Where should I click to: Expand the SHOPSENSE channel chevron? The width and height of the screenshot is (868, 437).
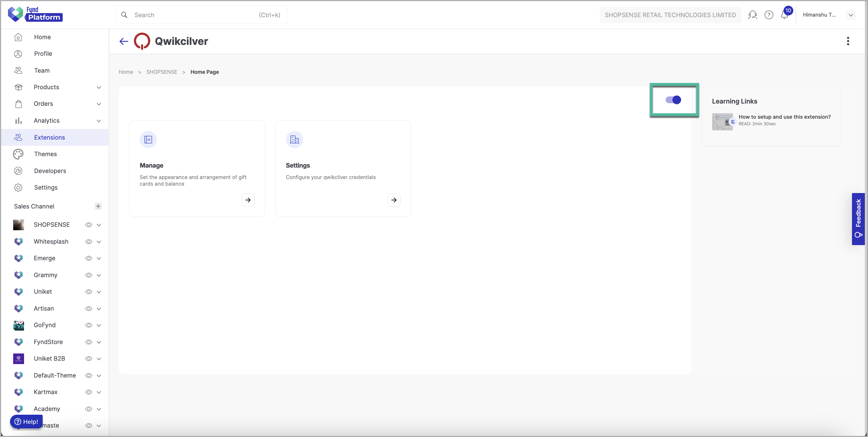click(x=99, y=225)
